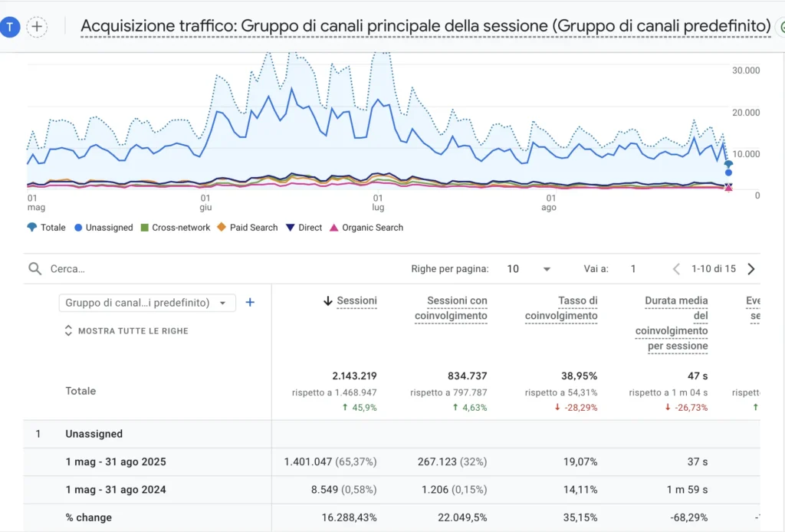Sort by Sessioni con coinvolgimento column

pyautogui.click(x=451, y=308)
